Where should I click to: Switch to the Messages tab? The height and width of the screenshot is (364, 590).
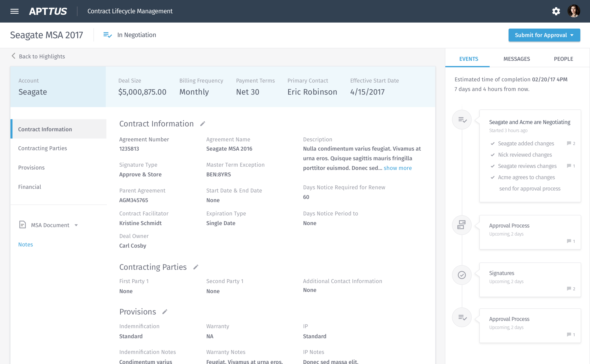[x=517, y=59]
